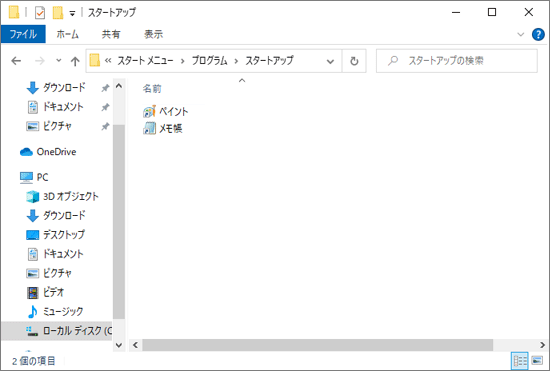Click the ペイント shortcut icon
This screenshot has width=550, height=371.
coord(149,112)
